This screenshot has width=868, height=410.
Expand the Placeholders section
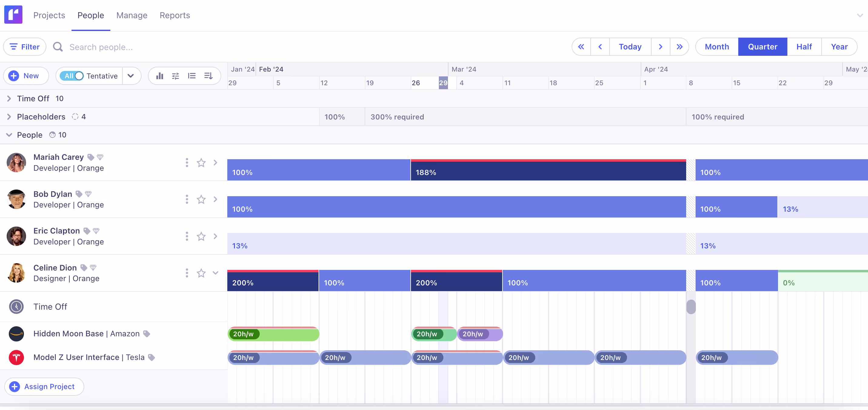coord(9,117)
